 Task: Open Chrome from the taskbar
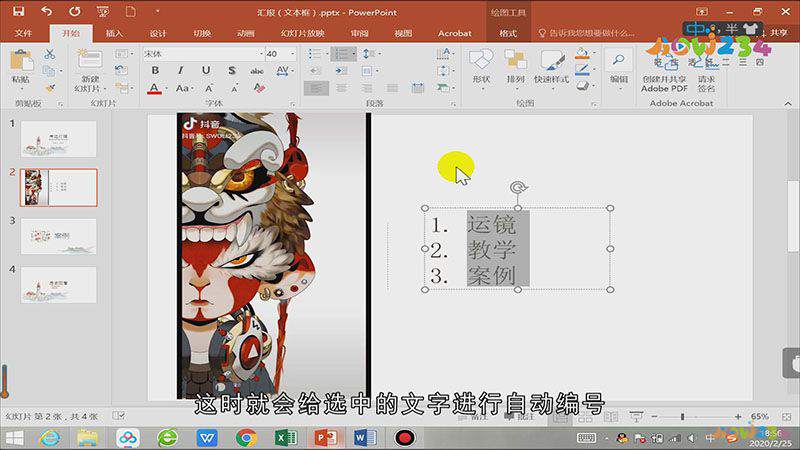click(x=246, y=438)
